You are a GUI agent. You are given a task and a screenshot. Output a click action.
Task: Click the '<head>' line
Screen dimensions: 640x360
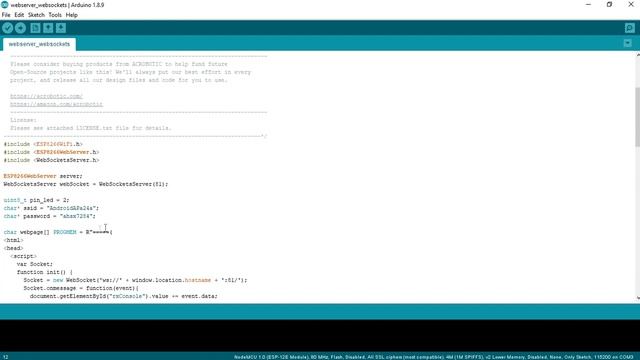click(13, 248)
